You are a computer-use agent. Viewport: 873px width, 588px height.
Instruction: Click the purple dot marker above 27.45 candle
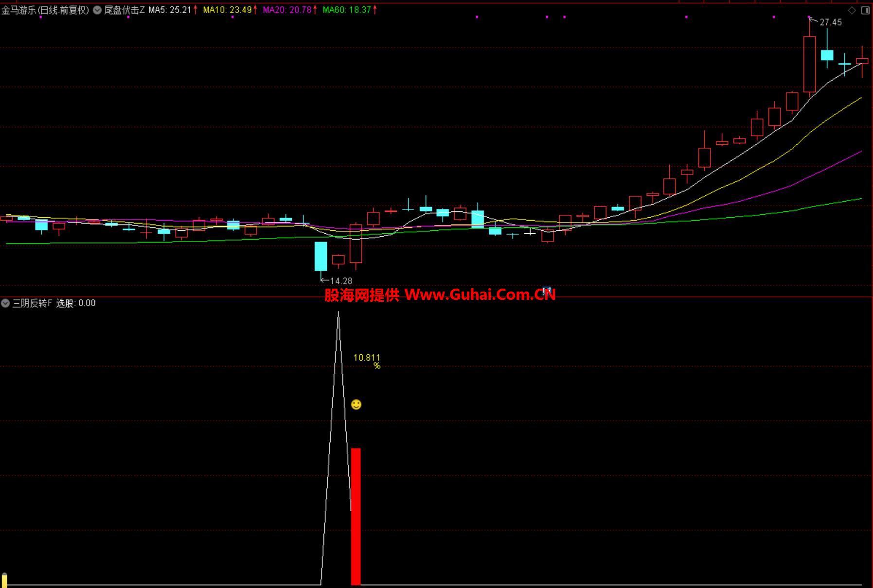(809, 17)
